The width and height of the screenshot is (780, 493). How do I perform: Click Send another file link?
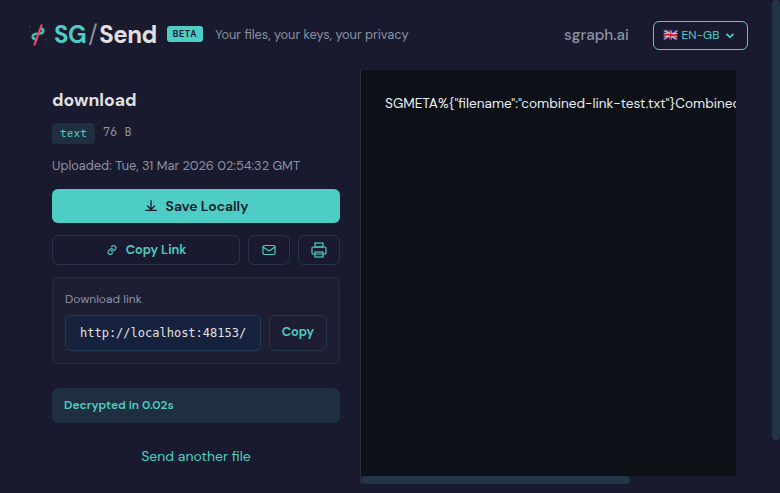(x=196, y=456)
